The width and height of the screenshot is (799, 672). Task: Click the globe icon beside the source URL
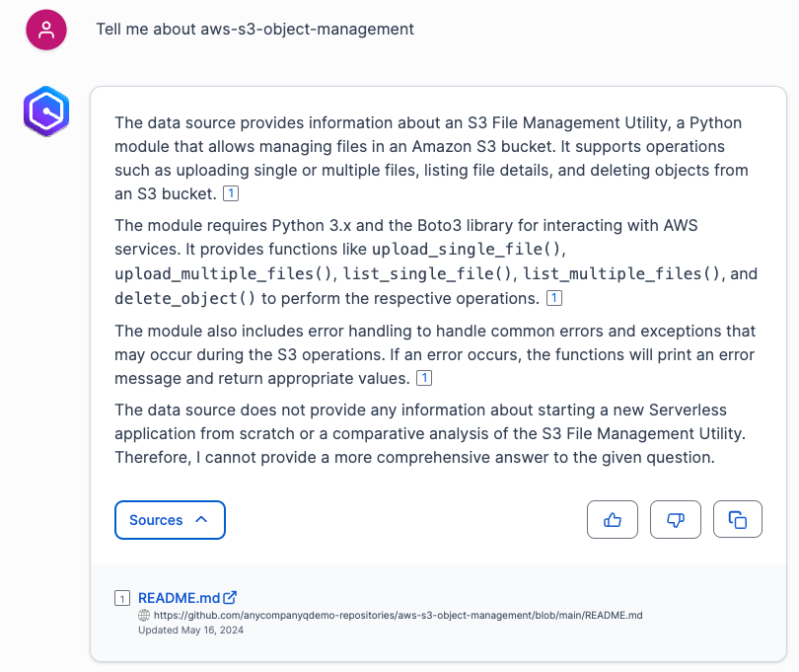click(x=144, y=615)
